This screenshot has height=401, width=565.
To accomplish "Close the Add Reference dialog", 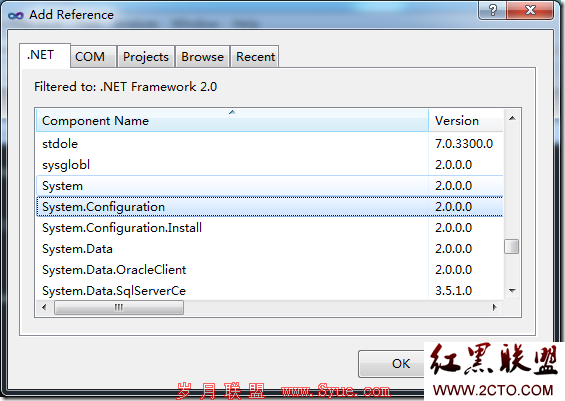I will (x=530, y=10).
